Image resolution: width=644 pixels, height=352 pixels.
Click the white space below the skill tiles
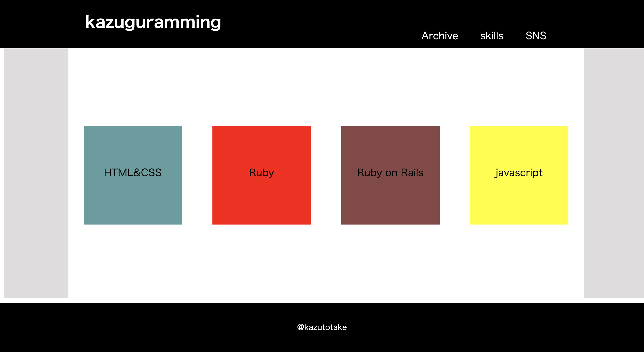click(326, 261)
